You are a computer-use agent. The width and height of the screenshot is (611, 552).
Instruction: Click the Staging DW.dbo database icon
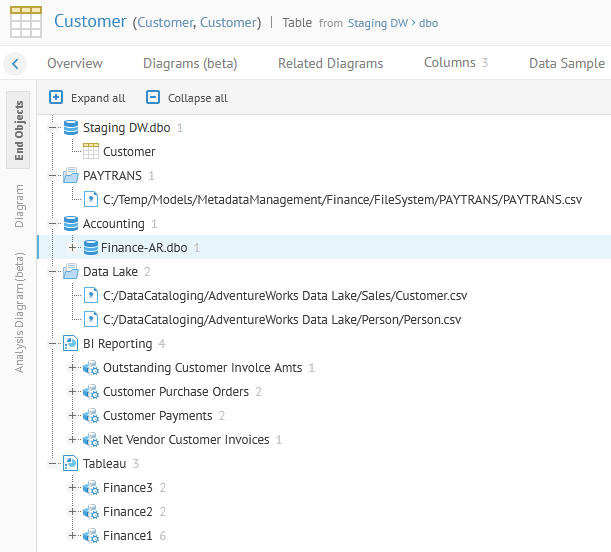[x=71, y=128]
